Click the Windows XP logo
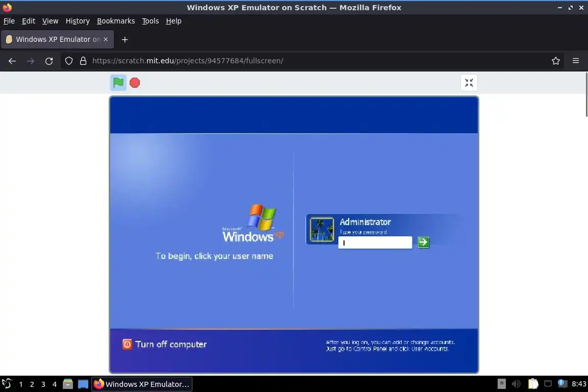Image resolution: width=588 pixels, height=392 pixels. click(254, 223)
